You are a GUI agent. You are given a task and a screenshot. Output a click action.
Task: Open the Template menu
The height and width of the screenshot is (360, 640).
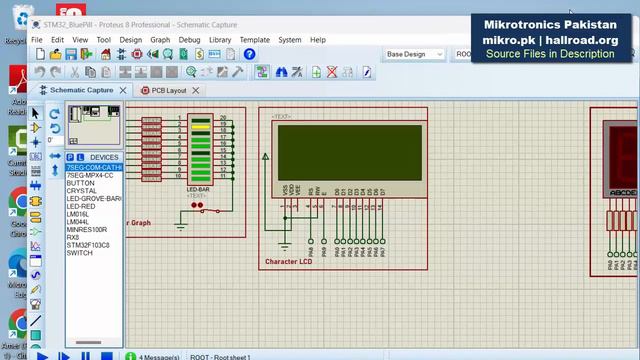click(x=255, y=40)
